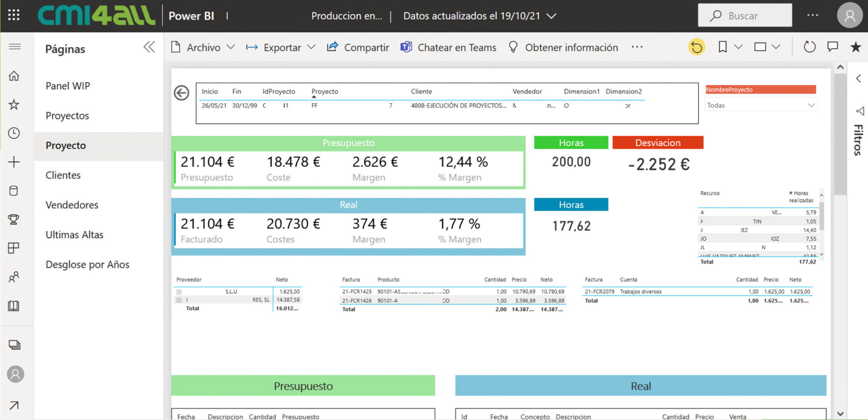Open the comments speech bubble icon
The width and height of the screenshot is (868, 420).
tap(832, 47)
